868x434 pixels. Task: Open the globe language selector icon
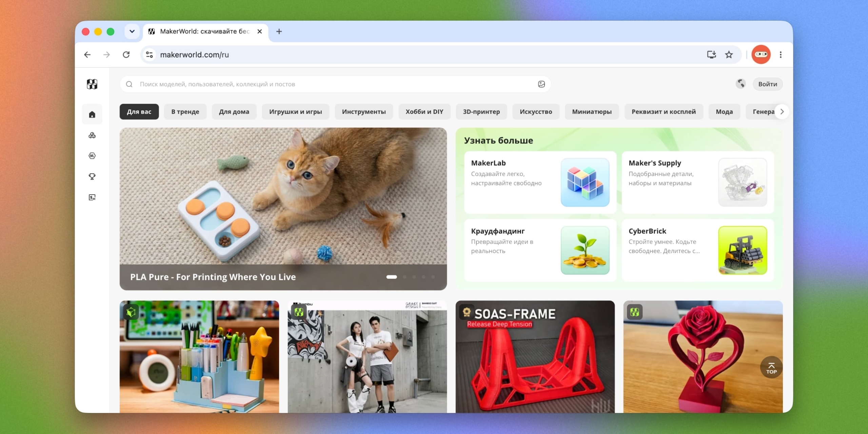pos(741,84)
